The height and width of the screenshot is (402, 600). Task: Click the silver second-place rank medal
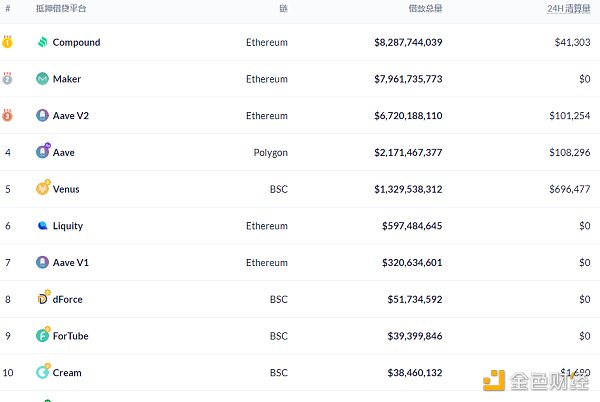click(x=8, y=78)
